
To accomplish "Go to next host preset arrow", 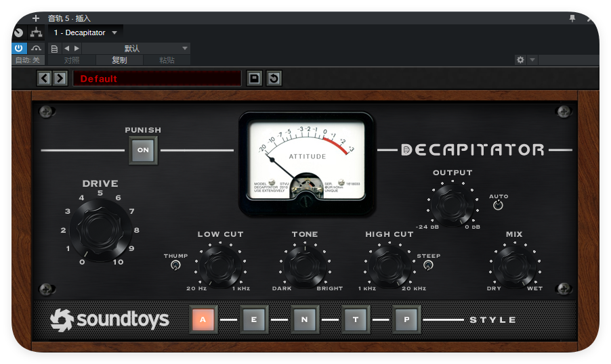I will coord(77,48).
